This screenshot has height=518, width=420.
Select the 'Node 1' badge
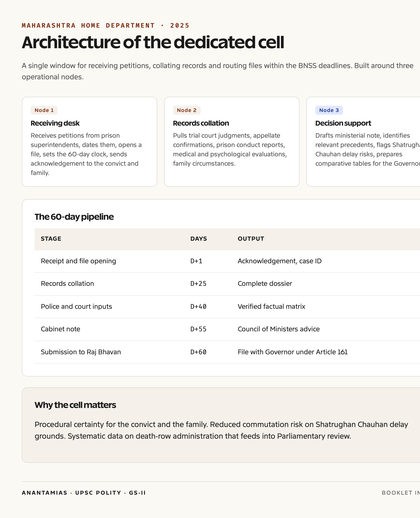pos(44,110)
